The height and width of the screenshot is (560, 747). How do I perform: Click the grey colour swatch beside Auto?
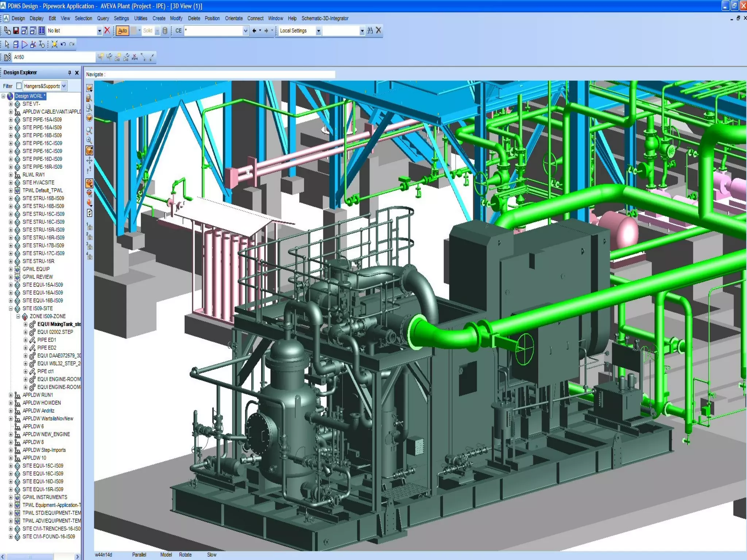[134, 31]
